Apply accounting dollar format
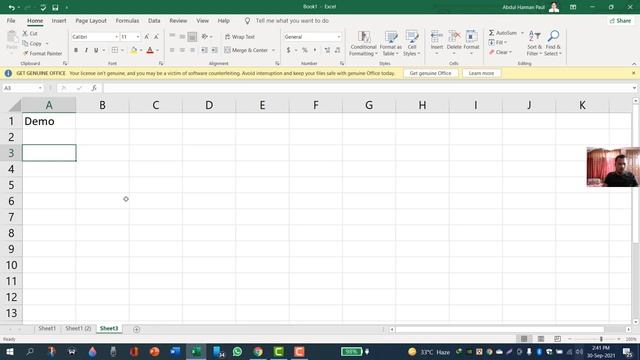 (288, 50)
